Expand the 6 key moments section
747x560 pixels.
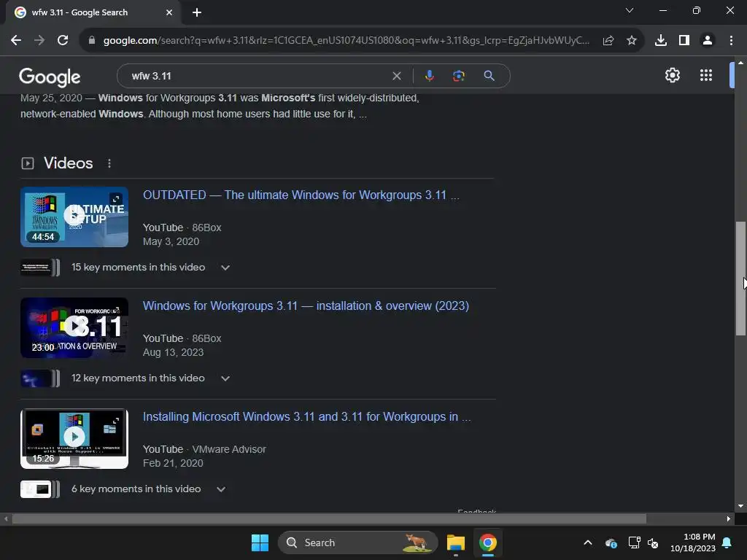click(x=221, y=489)
